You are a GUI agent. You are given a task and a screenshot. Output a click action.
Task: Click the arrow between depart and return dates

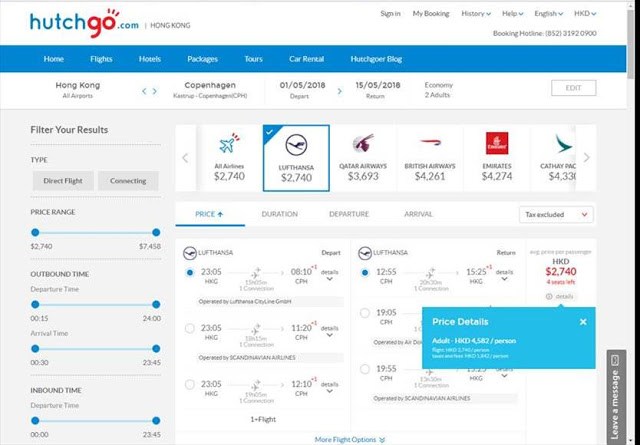pyautogui.click(x=340, y=91)
